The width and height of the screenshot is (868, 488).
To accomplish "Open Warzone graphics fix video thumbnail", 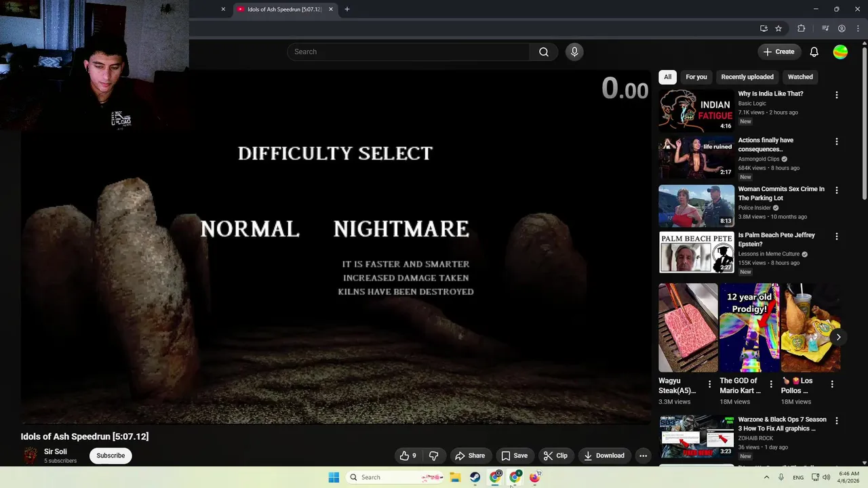I will pyautogui.click(x=696, y=436).
